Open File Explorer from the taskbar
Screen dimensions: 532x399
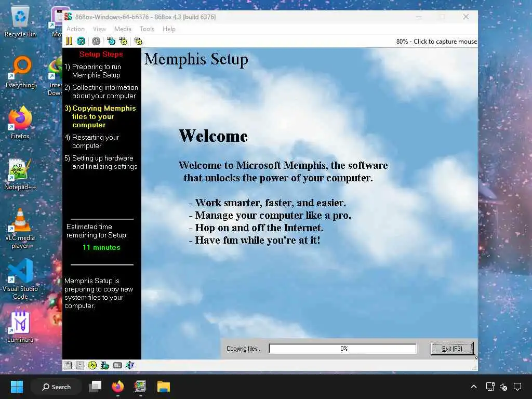tap(163, 387)
